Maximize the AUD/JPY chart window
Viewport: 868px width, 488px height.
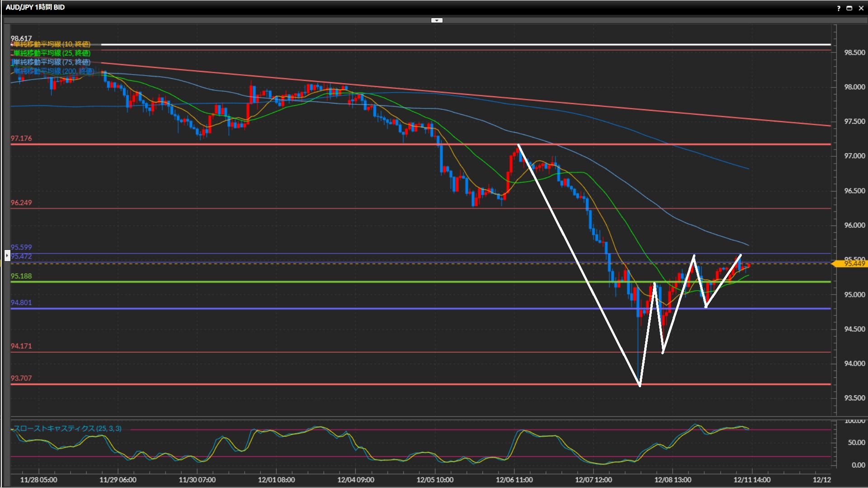click(849, 8)
